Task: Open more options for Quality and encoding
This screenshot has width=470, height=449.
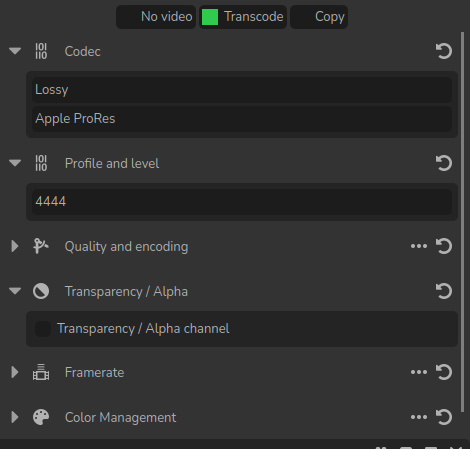Action: point(419,246)
